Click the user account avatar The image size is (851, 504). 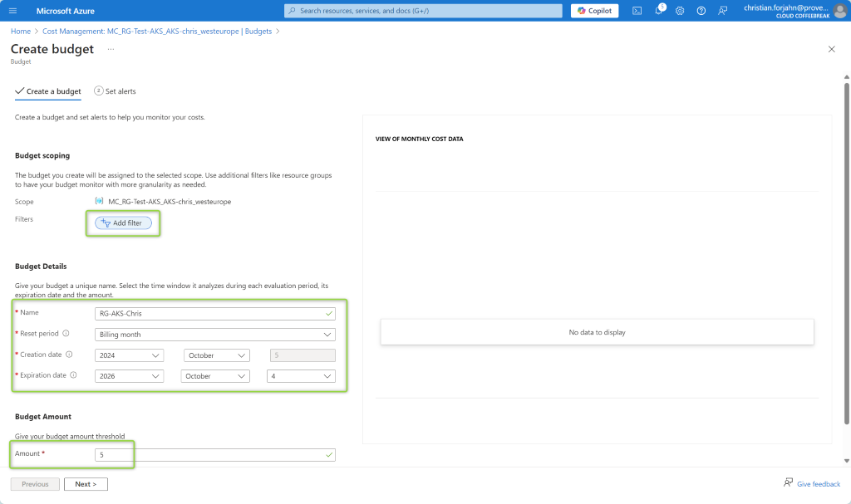pyautogui.click(x=839, y=11)
